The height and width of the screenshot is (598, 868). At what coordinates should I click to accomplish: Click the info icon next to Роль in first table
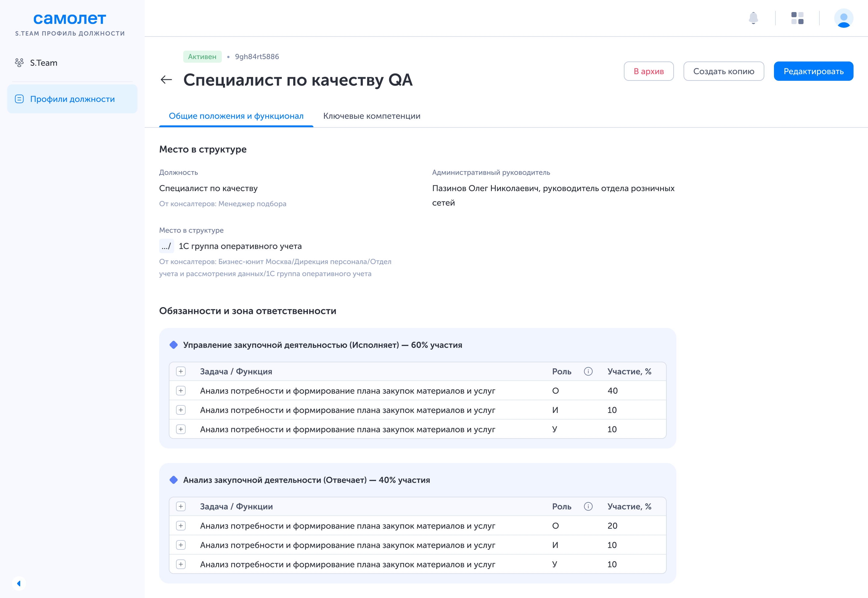pos(588,371)
